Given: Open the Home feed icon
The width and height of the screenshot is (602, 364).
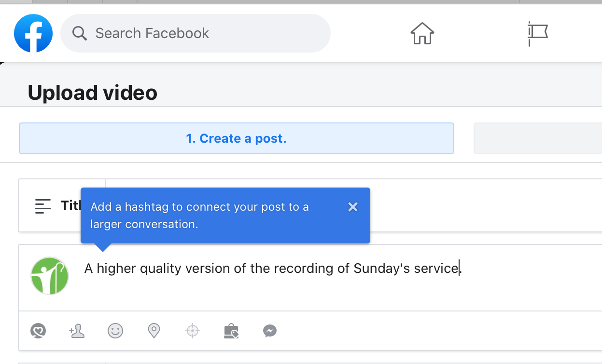Looking at the screenshot, I should pyautogui.click(x=422, y=34).
